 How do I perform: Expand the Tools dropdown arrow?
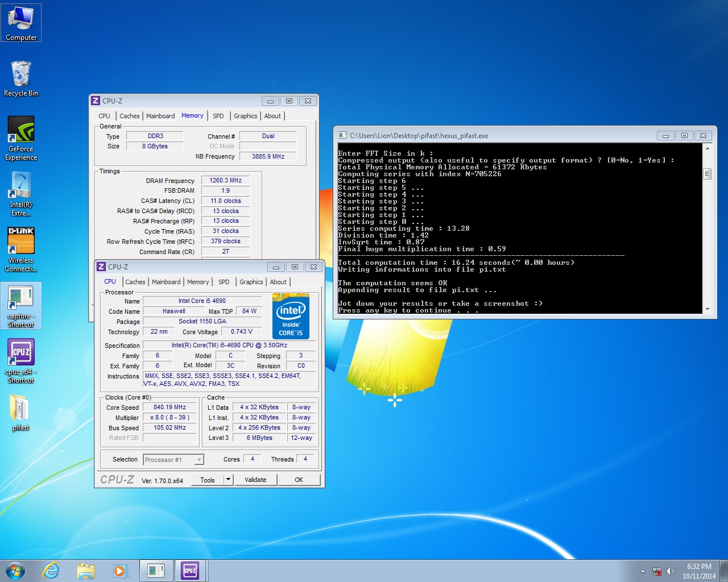click(229, 480)
